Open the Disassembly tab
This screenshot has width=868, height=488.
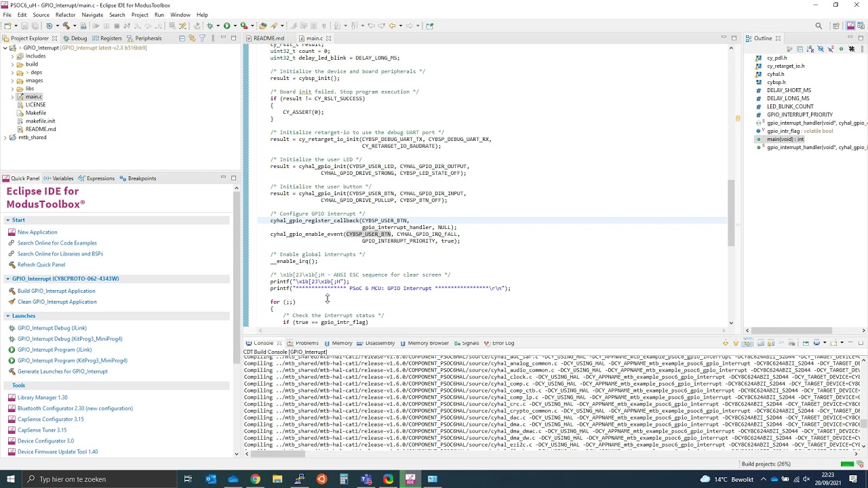pos(376,343)
